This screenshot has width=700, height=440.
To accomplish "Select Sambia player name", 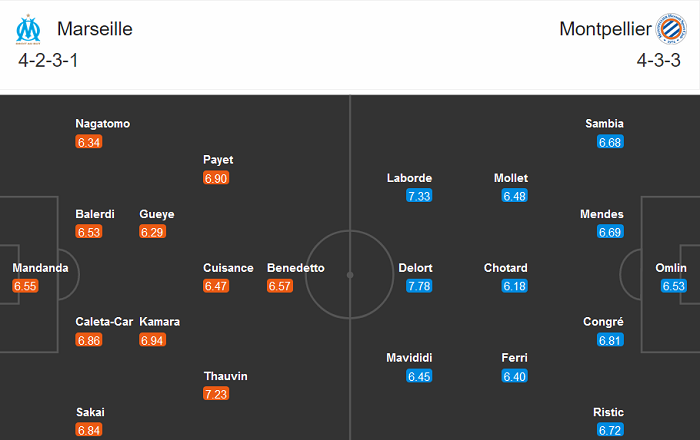I will point(604,124).
